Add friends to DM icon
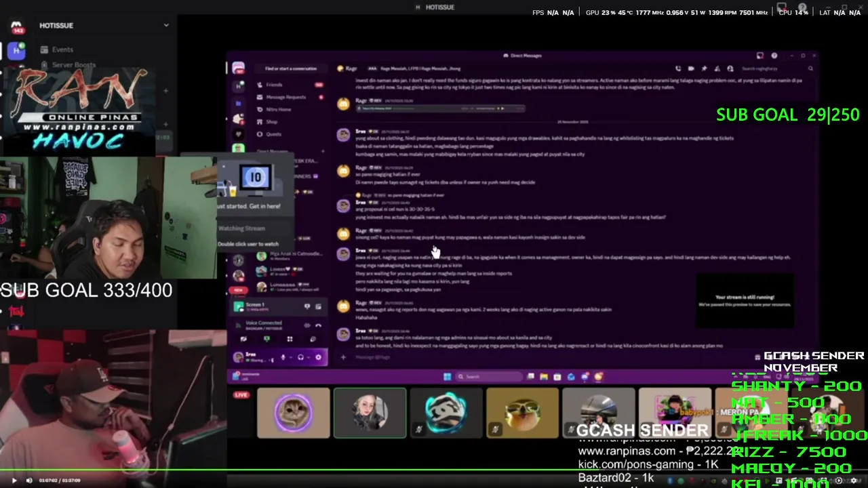Image resolution: width=868 pixels, height=488 pixels. click(717, 68)
